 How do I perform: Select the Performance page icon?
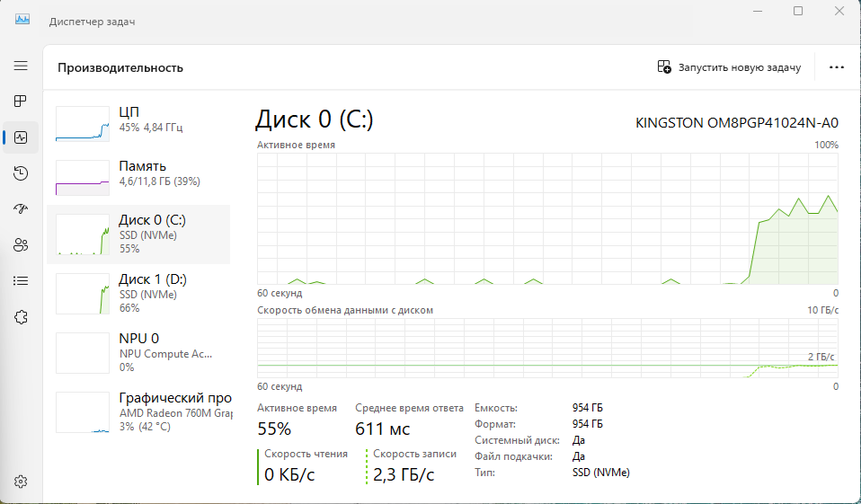[21, 137]
